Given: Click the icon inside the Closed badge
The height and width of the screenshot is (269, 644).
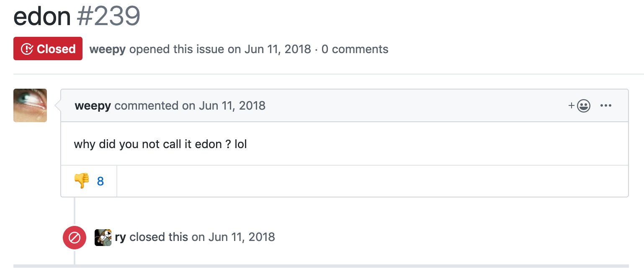Looking at the screenshot, I should point(27,49).
